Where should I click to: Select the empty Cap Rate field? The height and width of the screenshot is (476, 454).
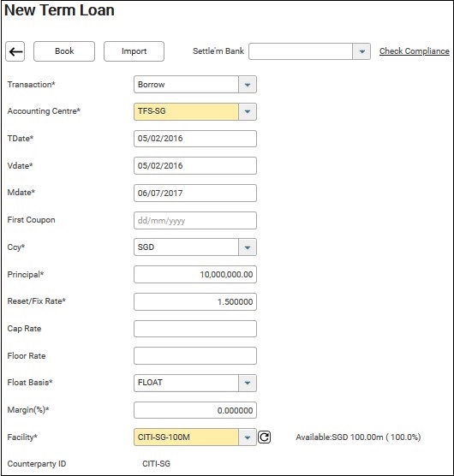click(x=195, y=329)
